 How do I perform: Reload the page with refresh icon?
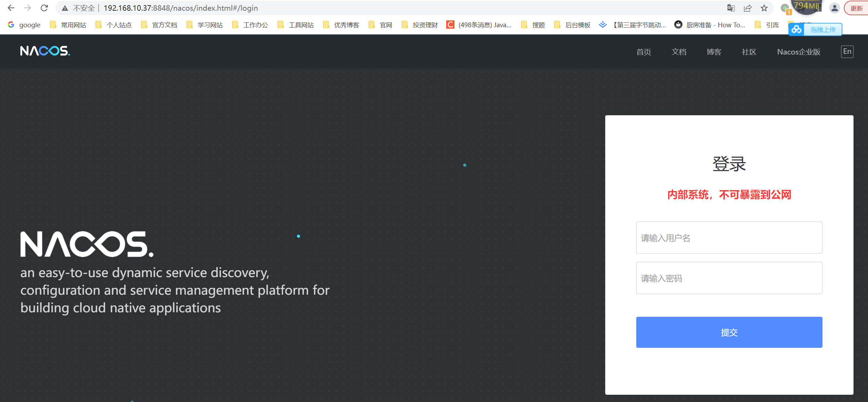pos(44,8)
